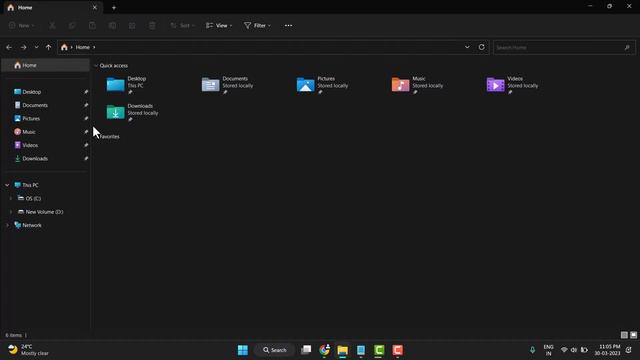Go forward with the right arrow
Screen dimensions: 640x360
24,47
